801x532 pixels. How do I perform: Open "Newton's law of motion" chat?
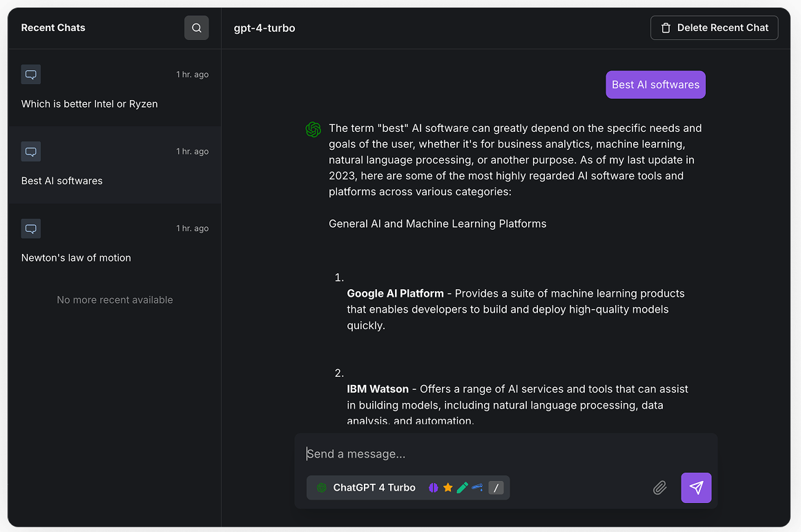pyautogui.click(x=76, y=258)
